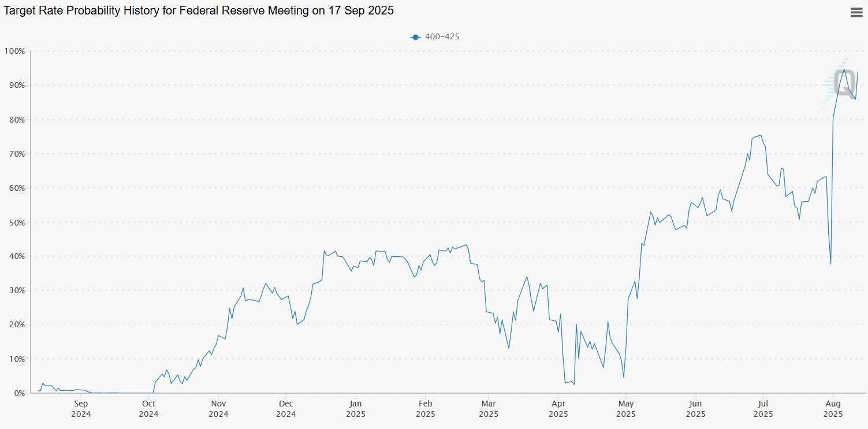Click the Sep 2024 x-axis label
Image resolution: width=868 pixels, height=429 pixels.
pos(81,409)
